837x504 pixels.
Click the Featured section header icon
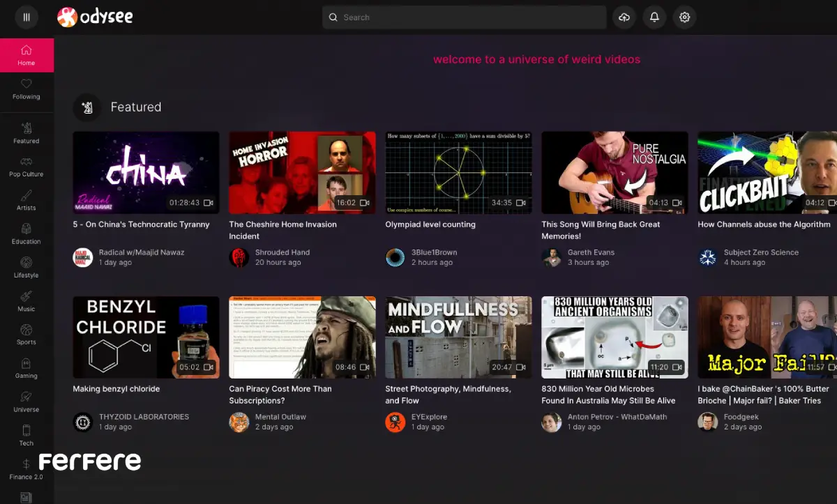[x=87, y=107]
